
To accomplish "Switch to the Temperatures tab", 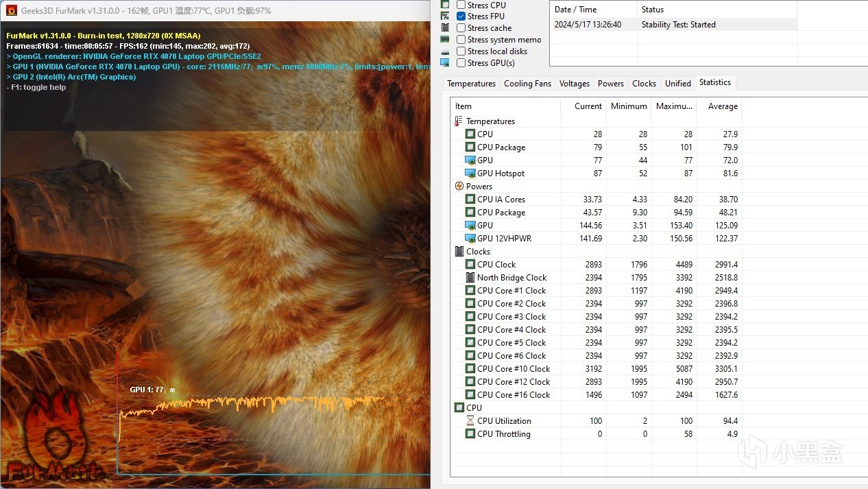I will (x=471, y=84).
